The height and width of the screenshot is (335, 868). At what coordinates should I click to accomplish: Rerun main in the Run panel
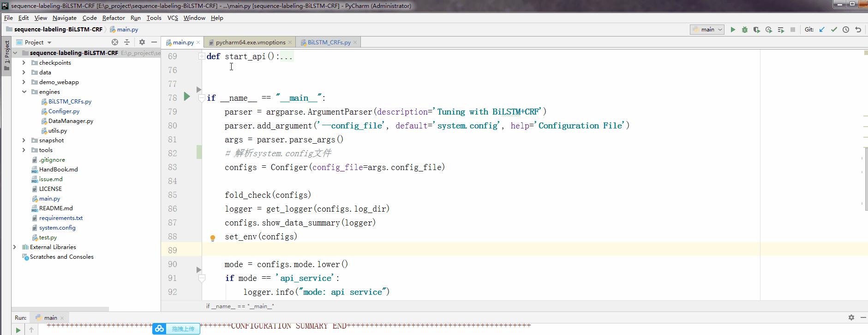coord(18,330)
